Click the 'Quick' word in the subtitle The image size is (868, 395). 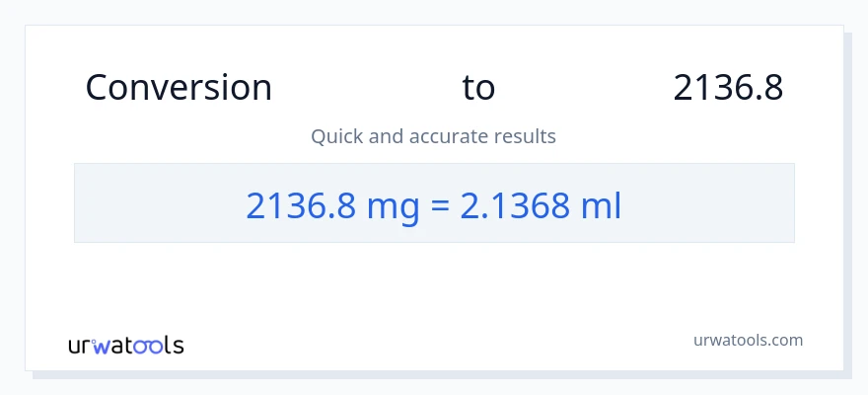pyautogui.click(x=336, y=136)
